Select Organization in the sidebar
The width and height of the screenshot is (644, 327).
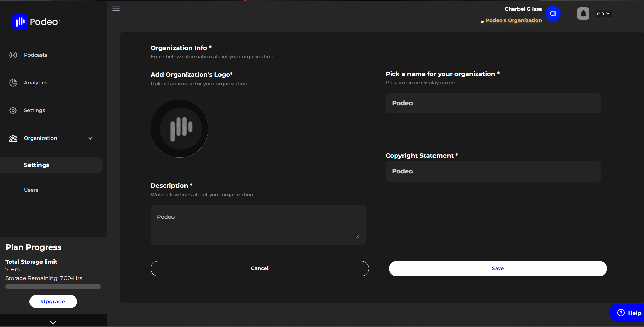[40, 138]
